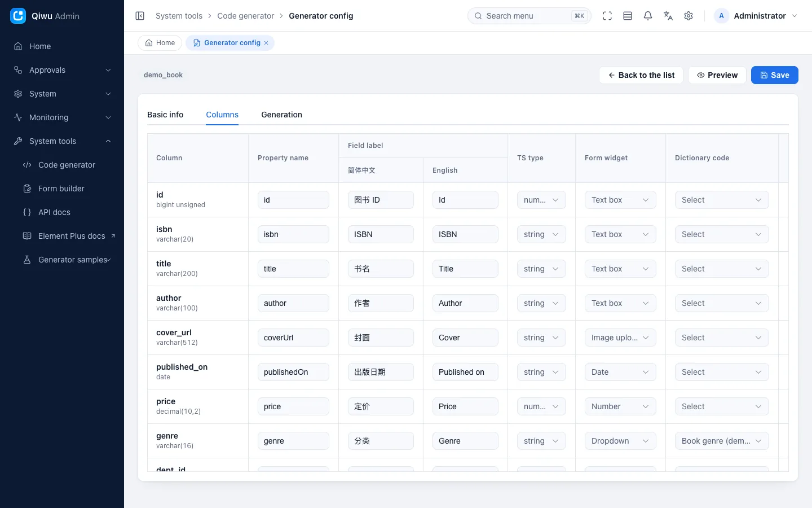
Task: Focus the Search menu field
Action: [x=529, y=16]
